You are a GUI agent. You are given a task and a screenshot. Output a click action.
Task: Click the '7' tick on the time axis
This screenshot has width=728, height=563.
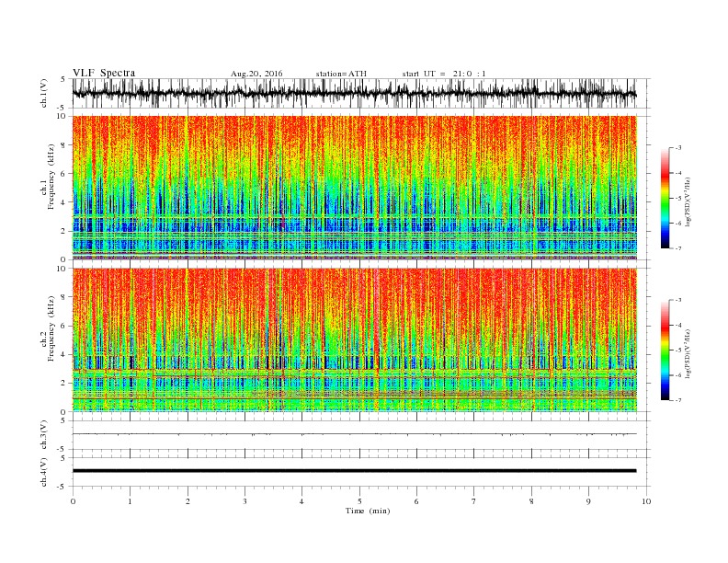(474, 501)
